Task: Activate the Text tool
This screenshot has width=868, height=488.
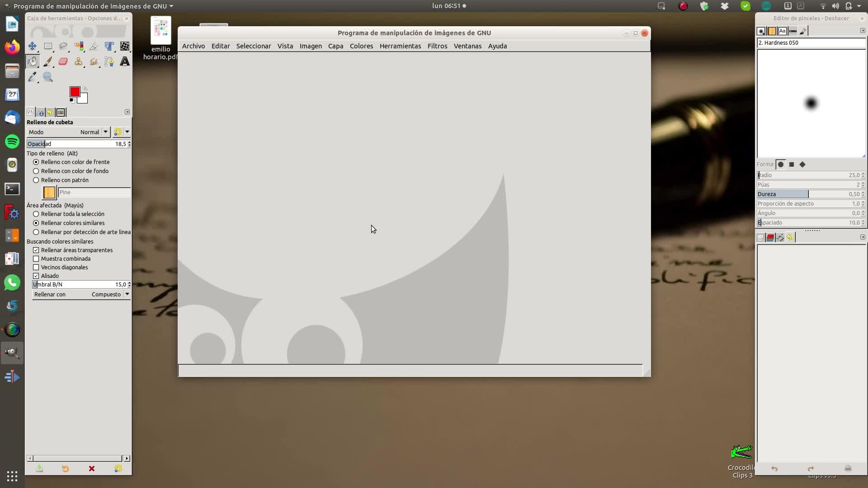Action: click(x=125, y=61)
